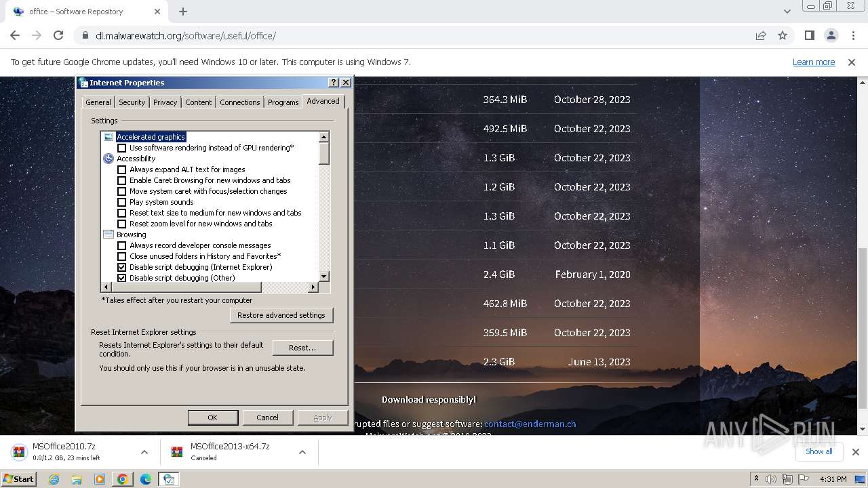The height and width of the screenshot is (488, 868).
Task: Open MSOffice2013-x64.7z download item
Action: coord(230,452)
